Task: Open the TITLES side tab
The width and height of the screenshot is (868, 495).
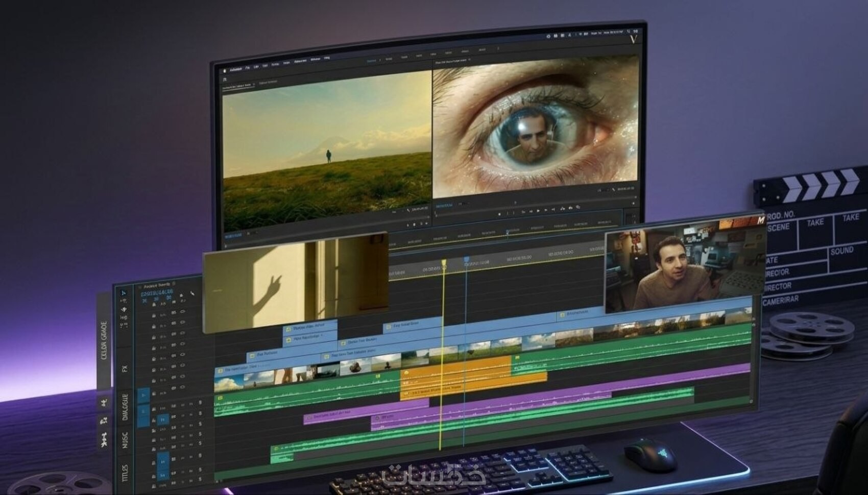Action: point(126,473)
